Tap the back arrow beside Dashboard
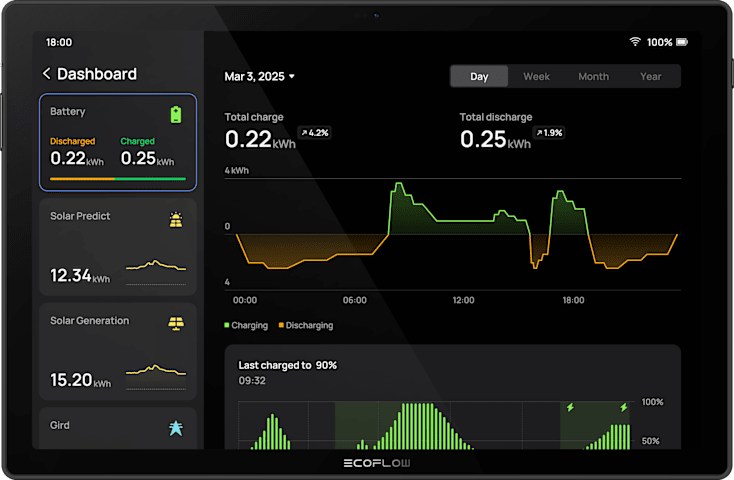 46,74
